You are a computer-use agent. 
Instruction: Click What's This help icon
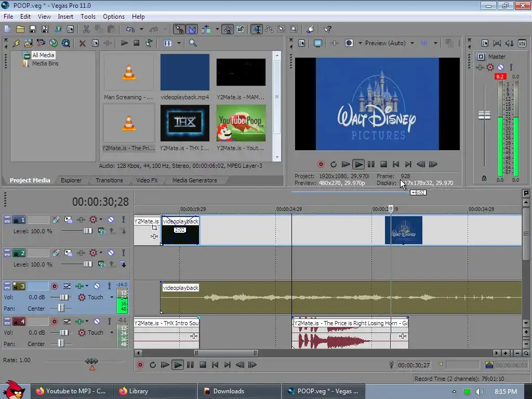coord(327,29)
